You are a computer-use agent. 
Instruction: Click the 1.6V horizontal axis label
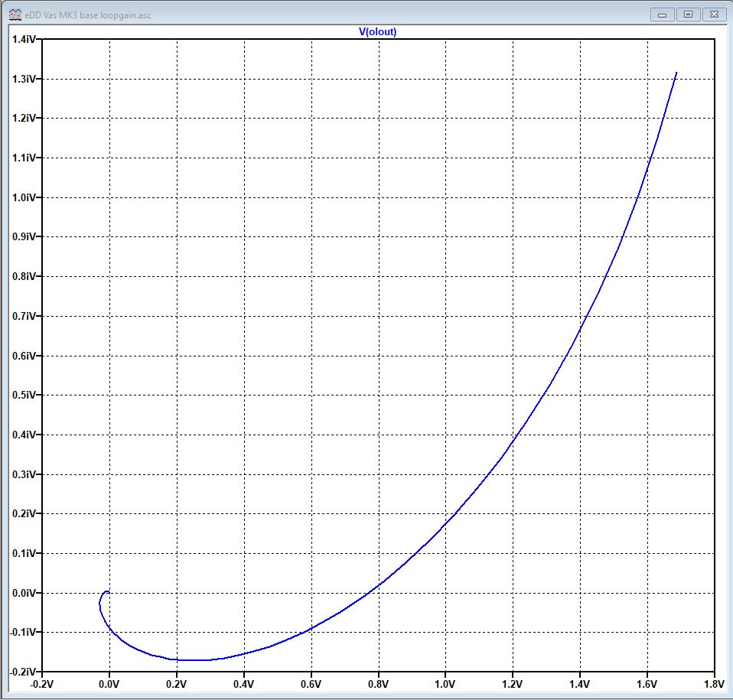(x=647, y=684)
